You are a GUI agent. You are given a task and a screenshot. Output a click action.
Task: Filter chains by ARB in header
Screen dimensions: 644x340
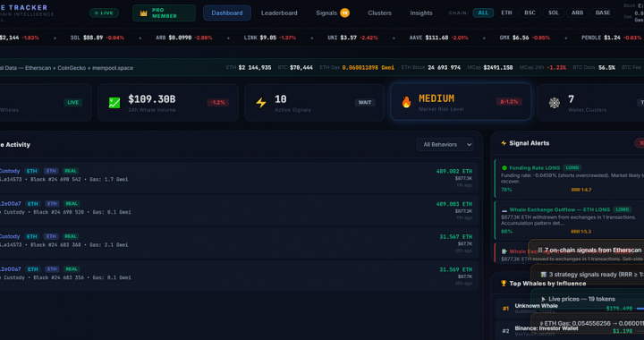(x=577, y=13)
